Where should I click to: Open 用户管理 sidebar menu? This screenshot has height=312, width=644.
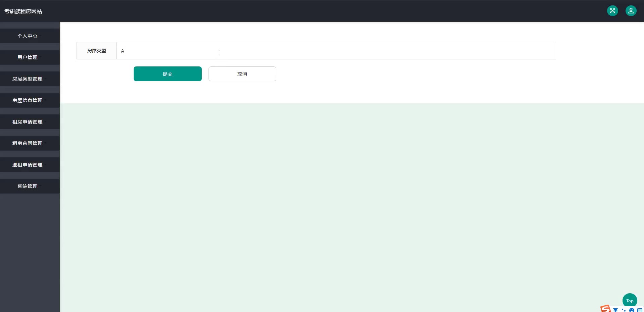[x=30, y=57]
